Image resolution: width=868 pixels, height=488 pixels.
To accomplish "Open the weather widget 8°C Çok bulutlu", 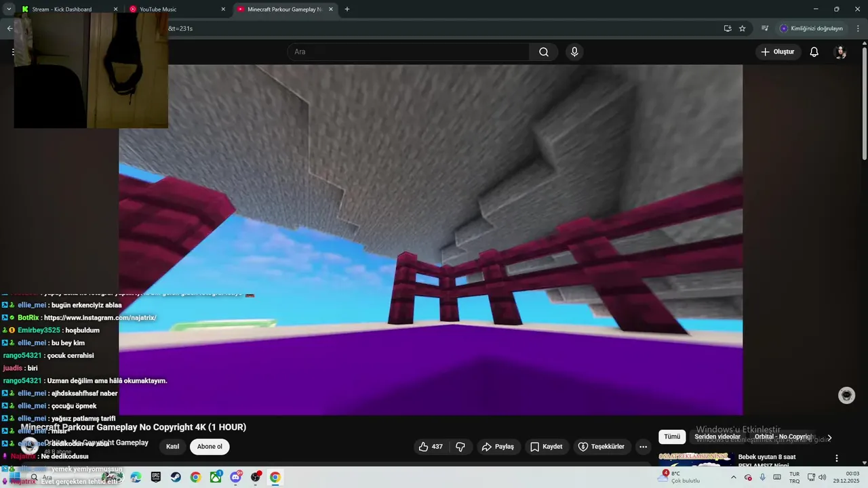I will pyautogui.click(x=679, y=477).
